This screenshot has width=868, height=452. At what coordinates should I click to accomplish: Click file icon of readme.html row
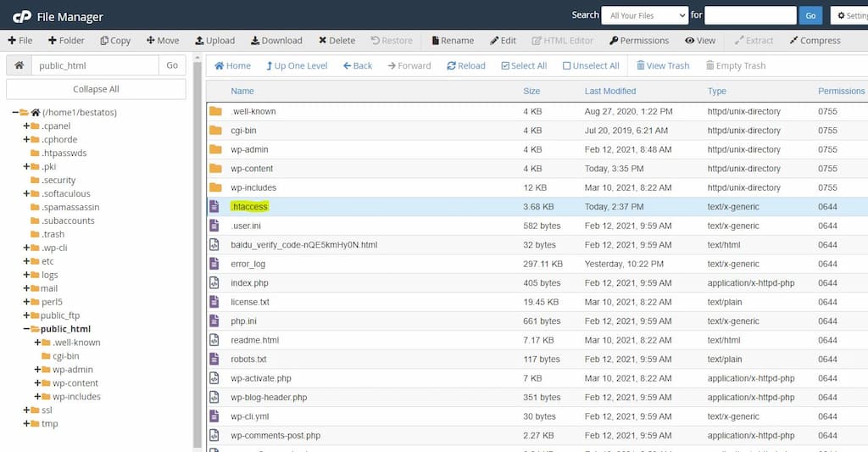point(214,340)
